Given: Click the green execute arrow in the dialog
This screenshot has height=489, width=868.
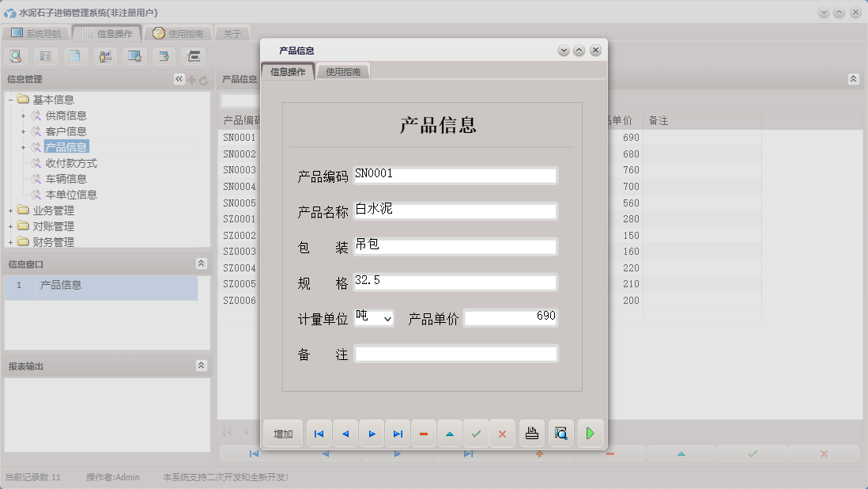Looking at the screenshot, I should point(590,433).
